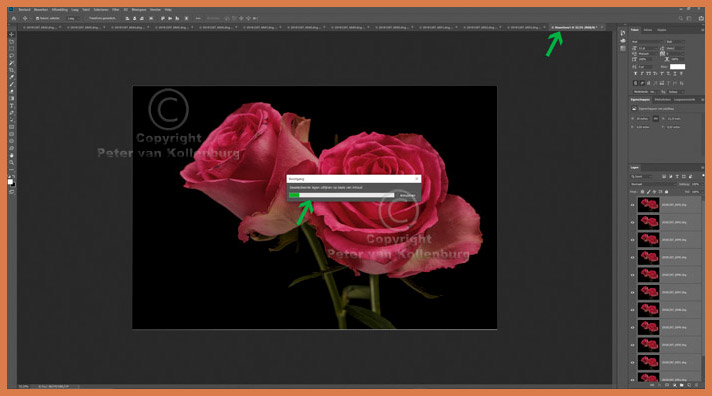Open the workspace switcher icon

(689, 18)
